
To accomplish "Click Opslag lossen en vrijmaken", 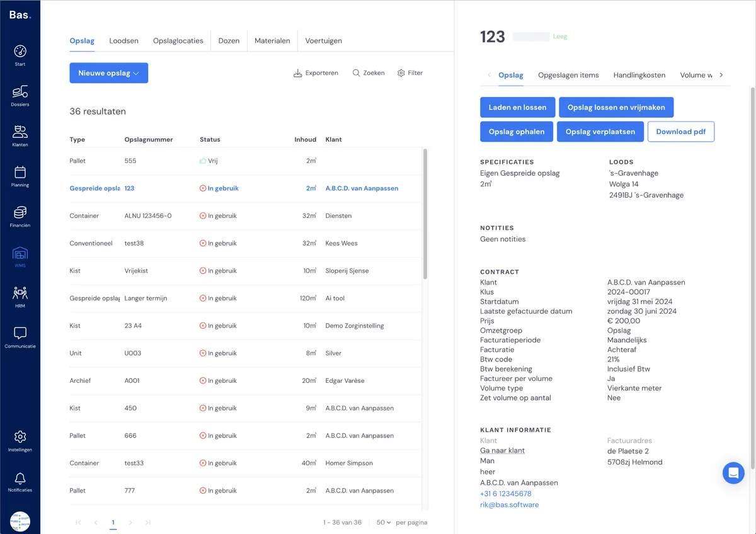I will (x=616, y=108).
